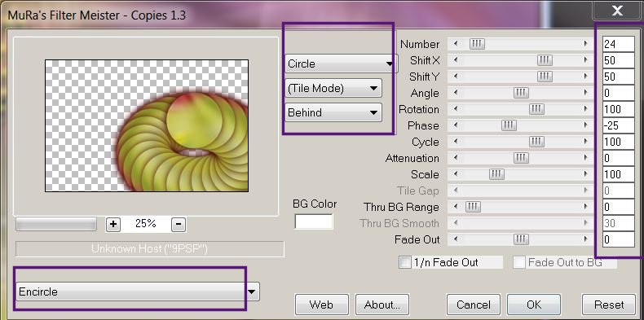Screen dimensions: 644x320
Task: Open the Circle shape dropdown
Action: click(341, 64)
